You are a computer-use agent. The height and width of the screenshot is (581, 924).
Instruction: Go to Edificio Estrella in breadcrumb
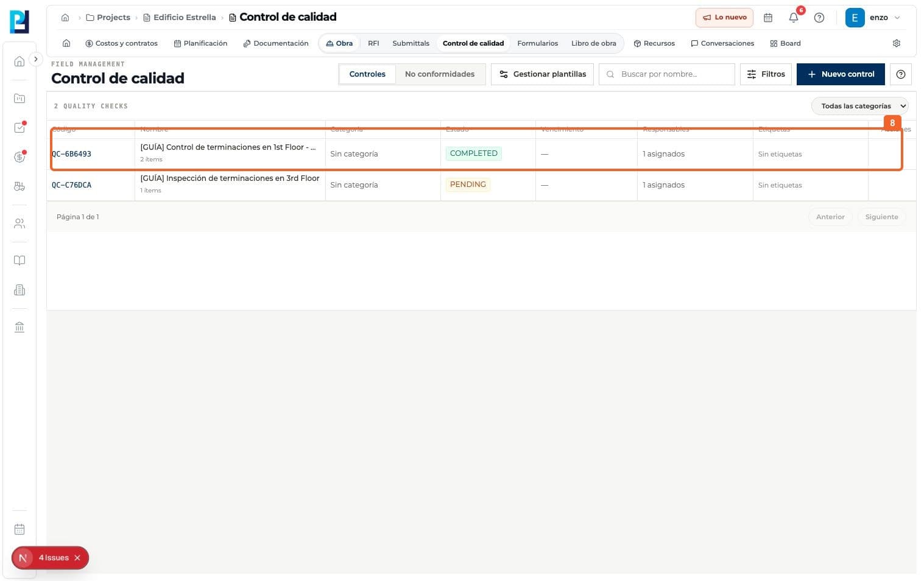[180, 18]
